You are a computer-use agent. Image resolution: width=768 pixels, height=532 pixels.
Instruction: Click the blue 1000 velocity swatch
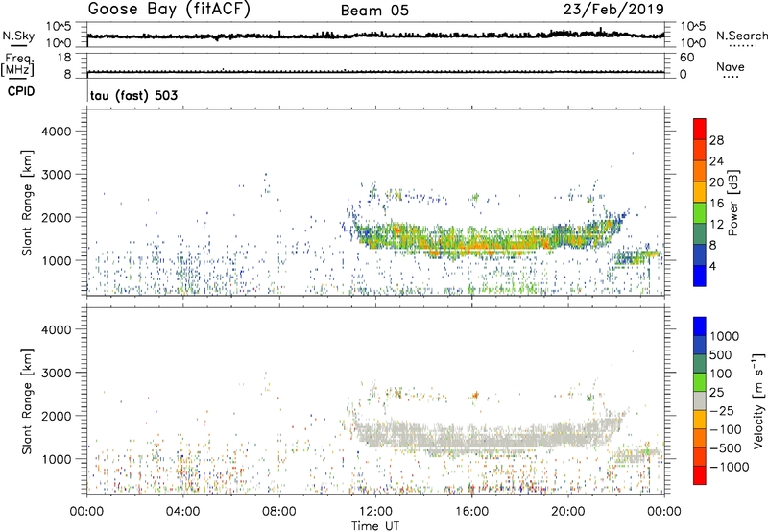pos(700,326)
